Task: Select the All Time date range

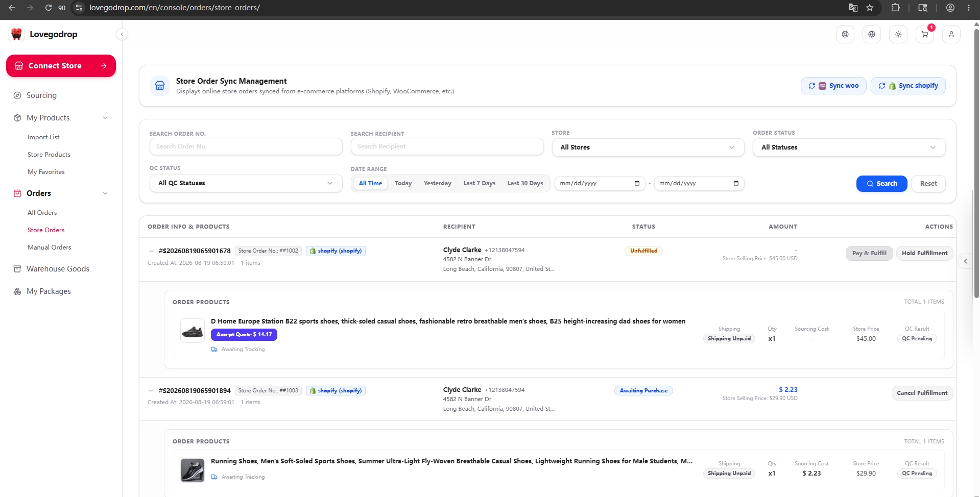Action: (x=370, y=183)
